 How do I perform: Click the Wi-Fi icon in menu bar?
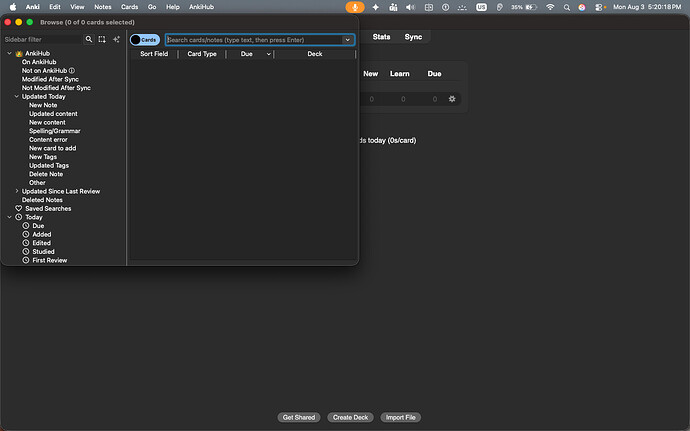(550, 7)
